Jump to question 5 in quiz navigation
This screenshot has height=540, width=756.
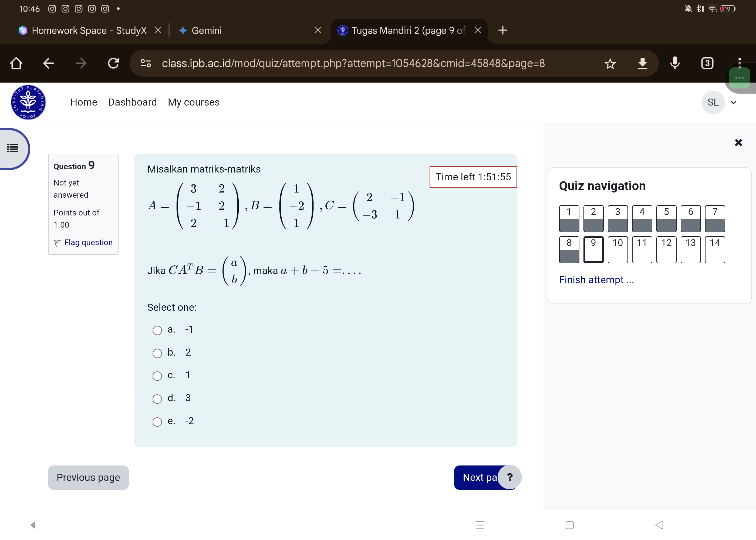pos(666,218)
